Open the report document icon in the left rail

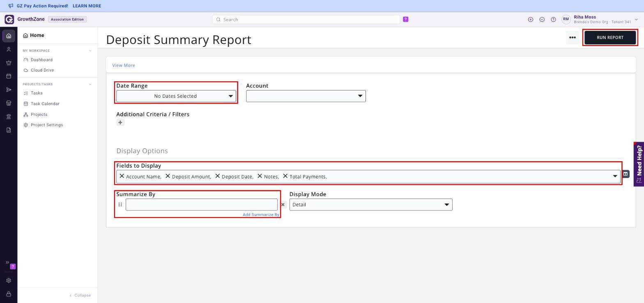9,130
